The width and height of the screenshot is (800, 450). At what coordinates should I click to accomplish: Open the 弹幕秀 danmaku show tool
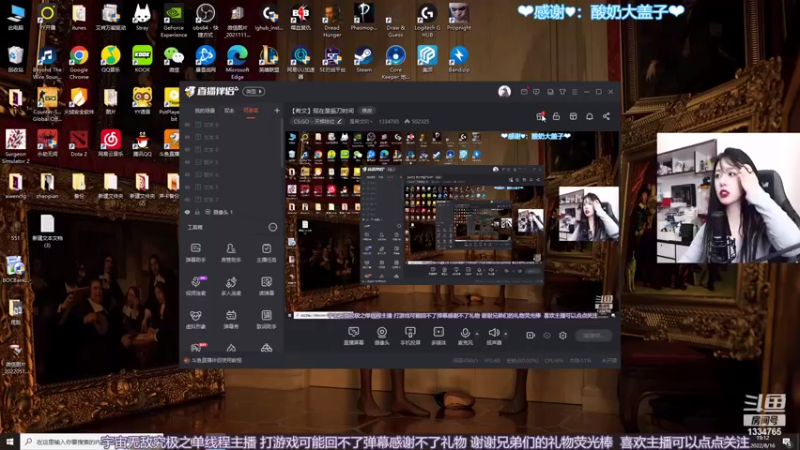click(231, 319)
